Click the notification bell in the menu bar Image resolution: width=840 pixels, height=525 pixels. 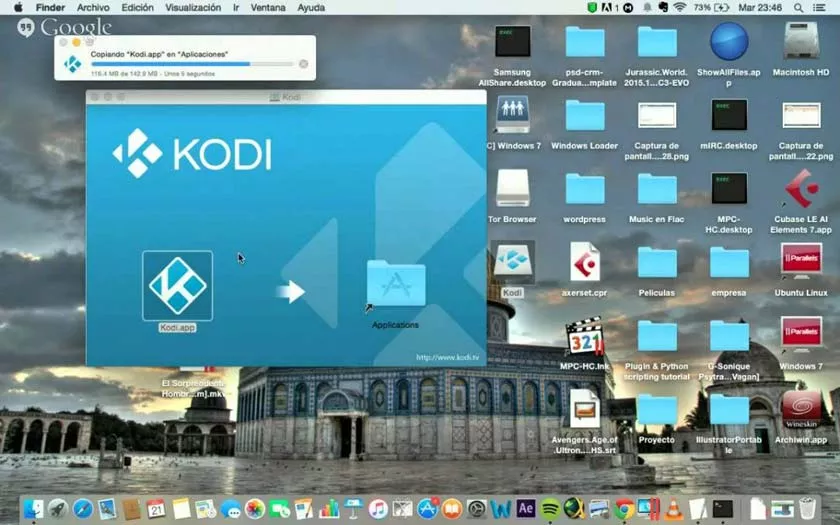click(x=647, y=8)
